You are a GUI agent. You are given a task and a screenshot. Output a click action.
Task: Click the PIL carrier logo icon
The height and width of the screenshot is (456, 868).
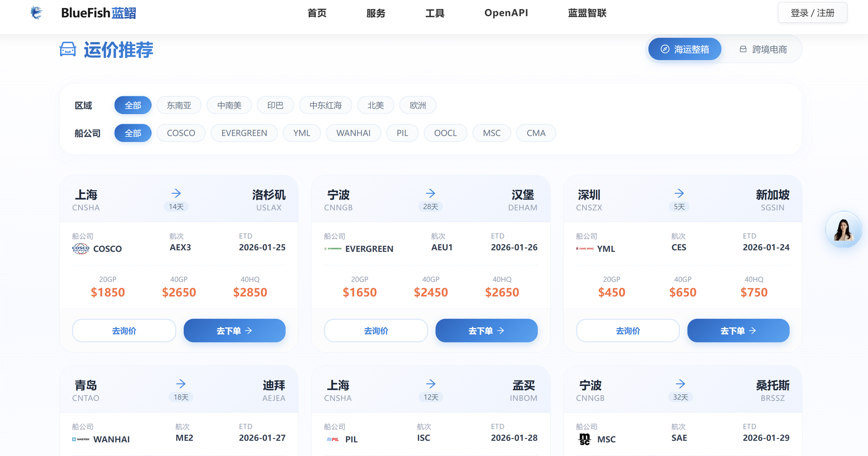(x=333, y=439)
